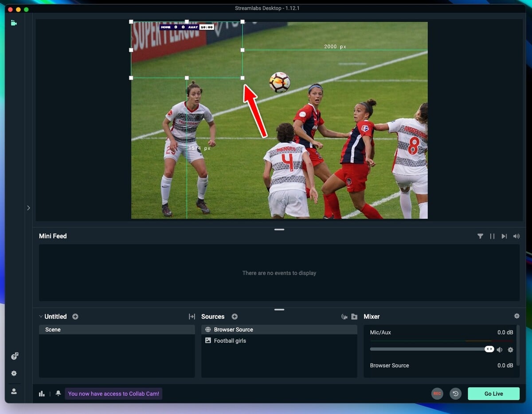This screenshot has width=532, height=414.
Task: Mute Mini Feed alert sounds
Action: (x=516, y=236)
